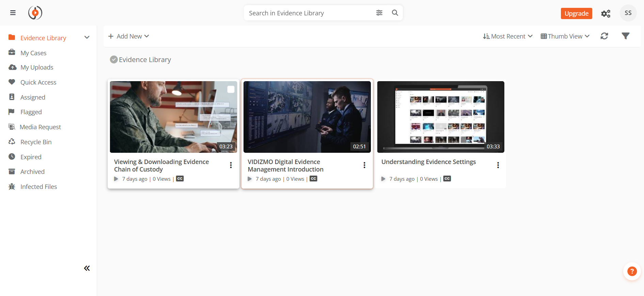Go to My Cases
The width and height of the screenshot is (644, 296).
pos(33,53)
